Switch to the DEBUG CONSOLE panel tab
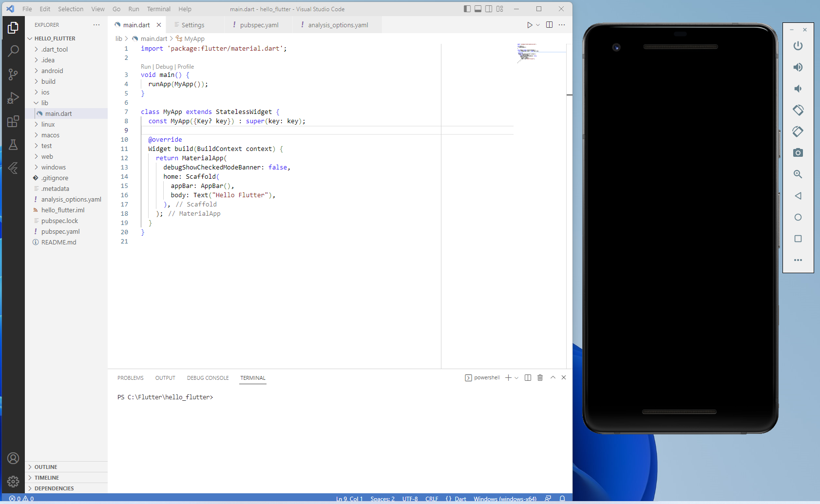 coord(208,378)
